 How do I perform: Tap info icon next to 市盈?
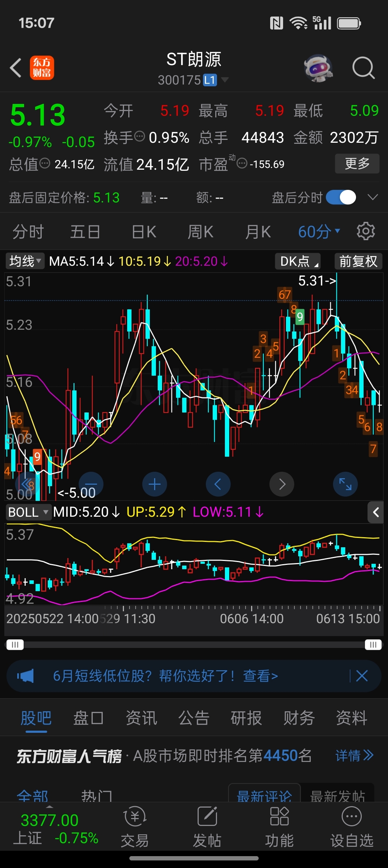coord(242,163)
